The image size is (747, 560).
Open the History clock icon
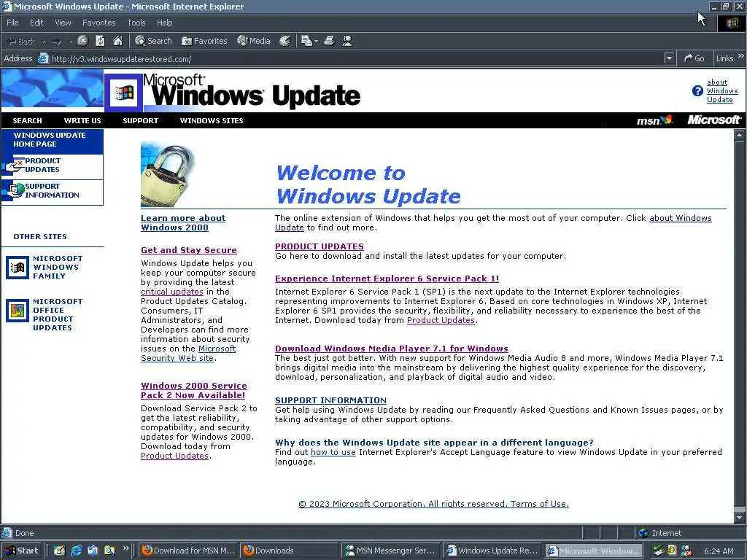285,41
